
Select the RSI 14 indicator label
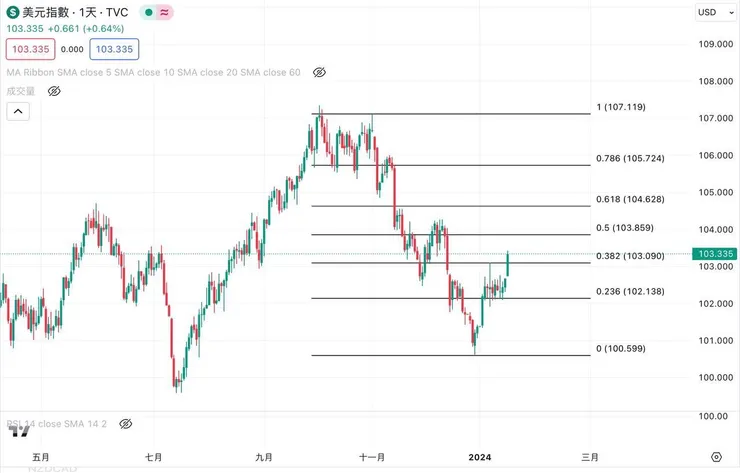[56, 424]
